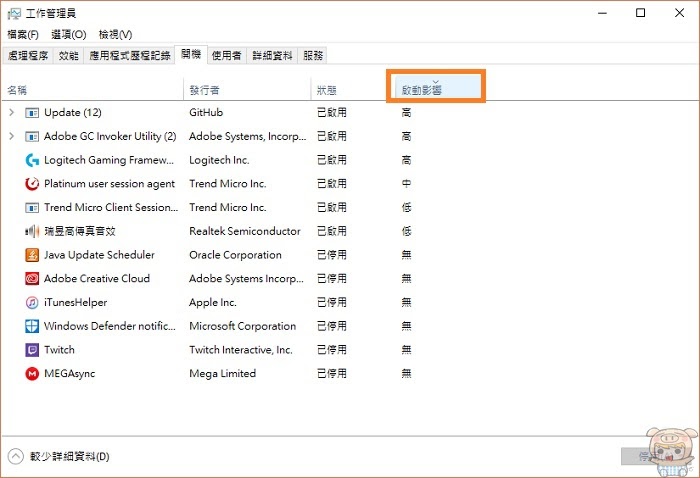700x478 pixels.
Task: Open the 檢視(V) menu
Action: pyautogui.click(x=115, y=34)
